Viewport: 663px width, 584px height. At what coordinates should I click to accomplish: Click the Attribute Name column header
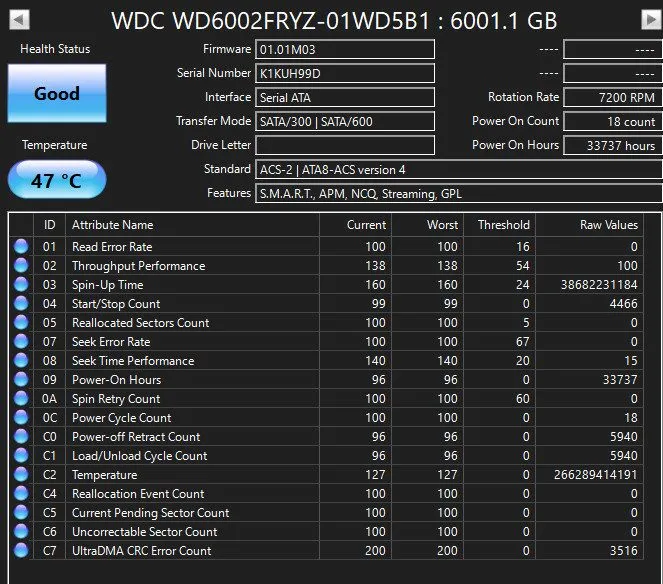(x=192, y=225)
